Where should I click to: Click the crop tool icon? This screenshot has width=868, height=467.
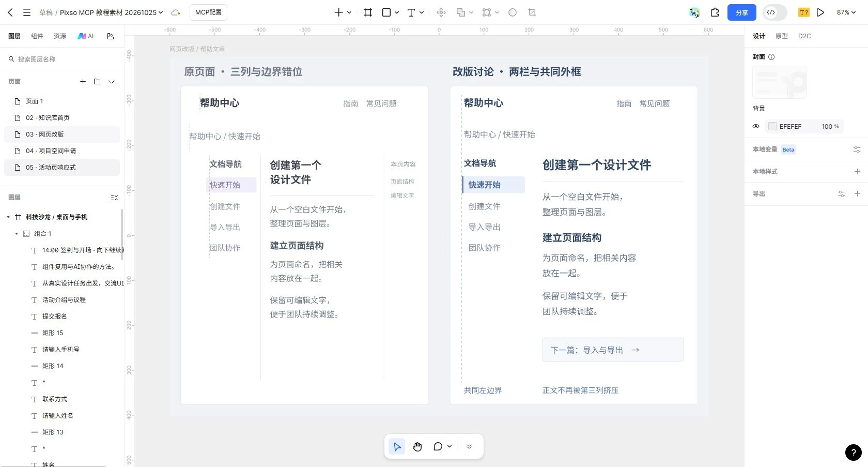[x=532, y=12]
